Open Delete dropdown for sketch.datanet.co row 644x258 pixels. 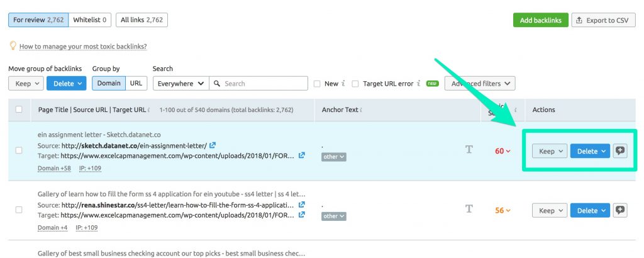tap(590, 151)
